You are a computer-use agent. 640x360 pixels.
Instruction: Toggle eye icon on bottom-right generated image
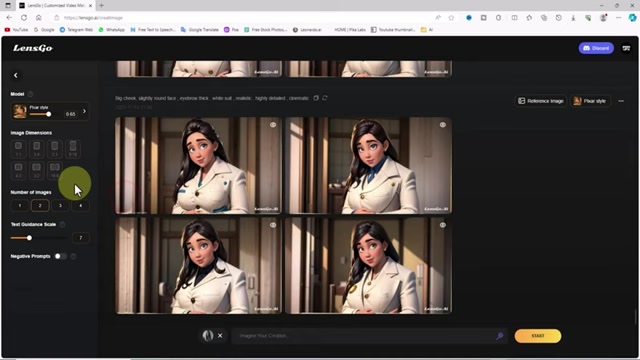tap(442, 225)
